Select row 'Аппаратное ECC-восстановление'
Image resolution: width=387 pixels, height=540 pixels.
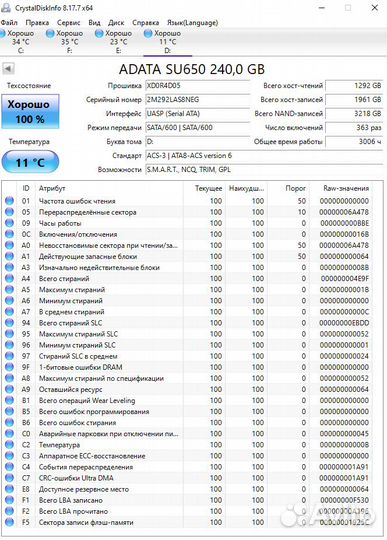click(188, 456)
